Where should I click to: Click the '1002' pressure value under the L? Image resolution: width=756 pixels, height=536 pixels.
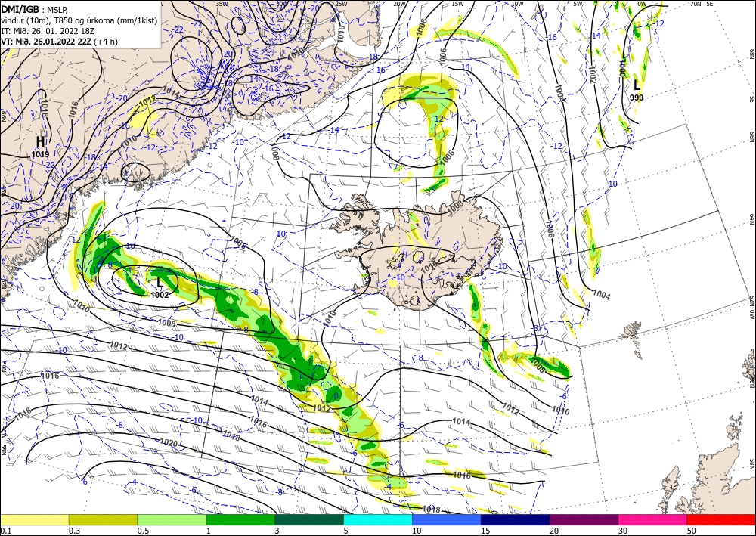pos(160,295)
